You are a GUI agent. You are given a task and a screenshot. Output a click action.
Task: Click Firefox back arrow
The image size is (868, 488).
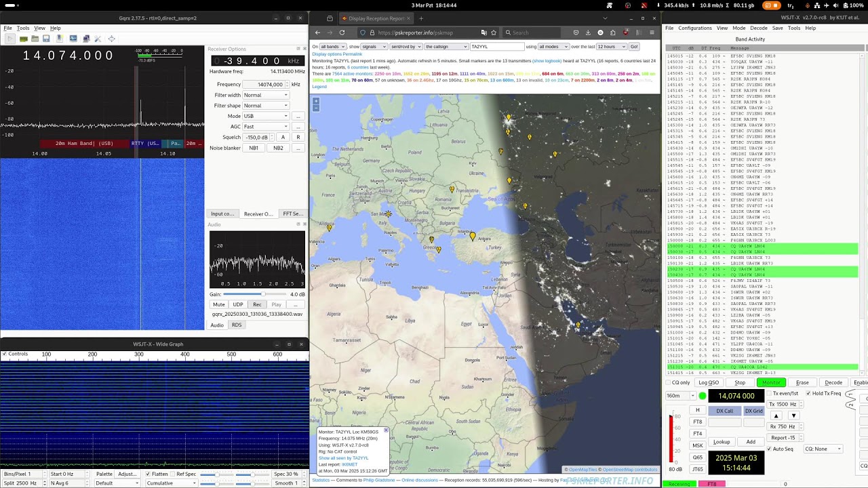click(x=317, y=33)
